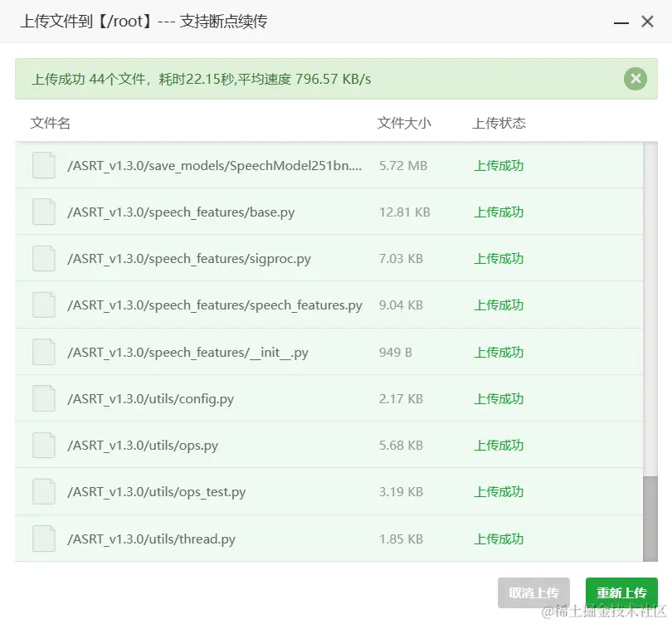The width and height of the screenshot is (672, 624).
Task: Click the 2.17 KB file size value
Action: [401, 399]
